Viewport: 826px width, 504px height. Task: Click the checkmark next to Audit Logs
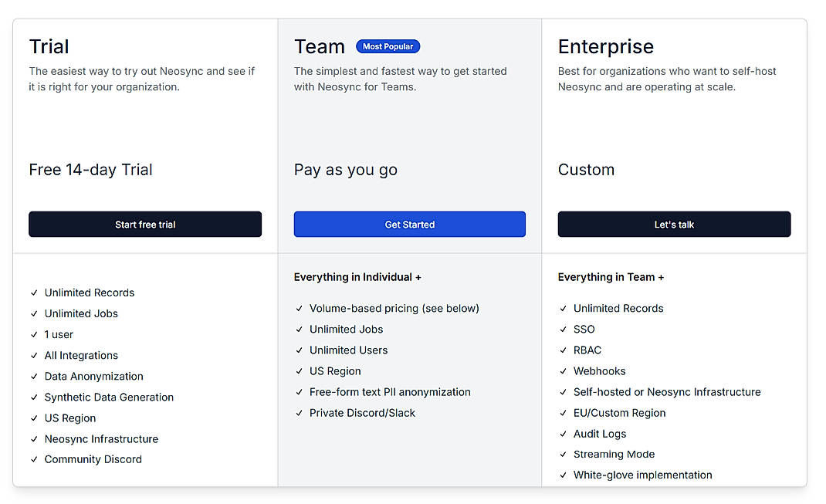[x=563, y=433]
